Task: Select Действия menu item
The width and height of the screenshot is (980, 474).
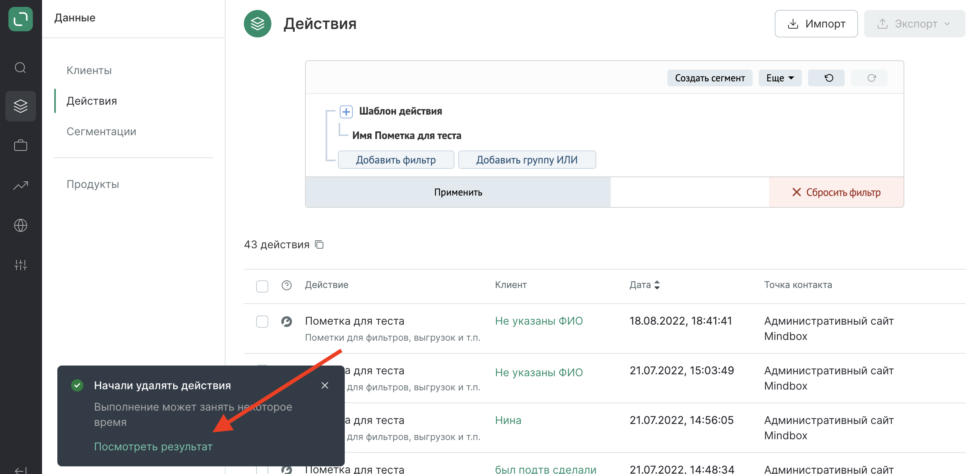Action: click(92, 101)
